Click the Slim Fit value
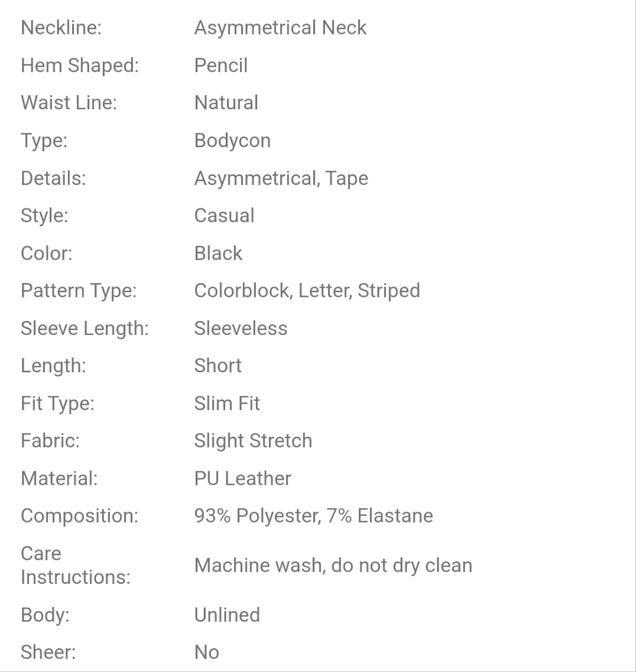 tap(227, 404)
